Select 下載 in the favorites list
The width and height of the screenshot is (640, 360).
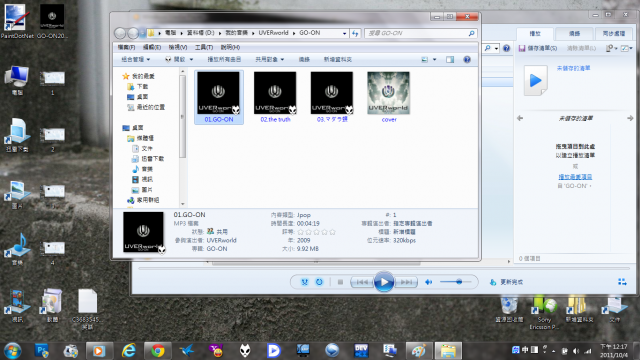[138, 87]
